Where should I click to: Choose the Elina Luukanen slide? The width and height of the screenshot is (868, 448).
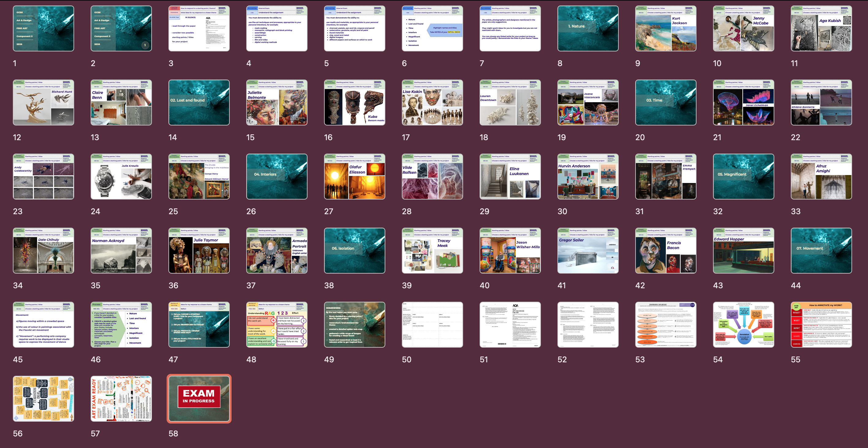[x=510, y=177]
